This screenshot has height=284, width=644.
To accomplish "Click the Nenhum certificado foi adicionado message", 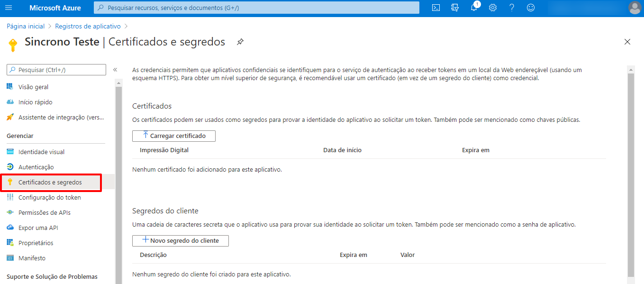I will pos(207,169).
